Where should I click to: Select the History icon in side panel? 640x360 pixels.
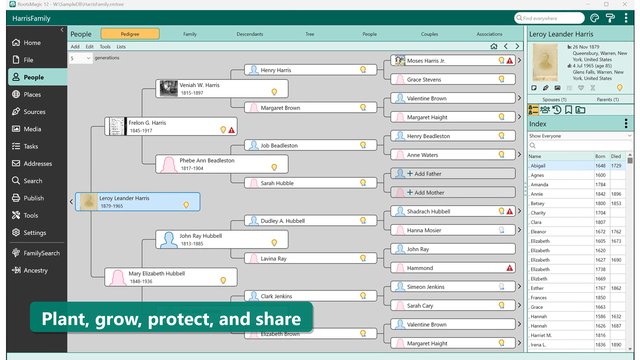point(557,109)
